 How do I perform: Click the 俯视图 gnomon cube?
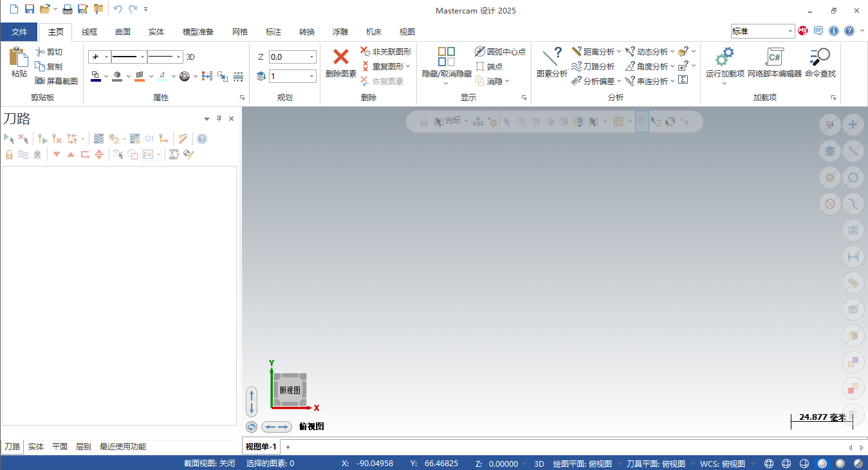point(290,390)
